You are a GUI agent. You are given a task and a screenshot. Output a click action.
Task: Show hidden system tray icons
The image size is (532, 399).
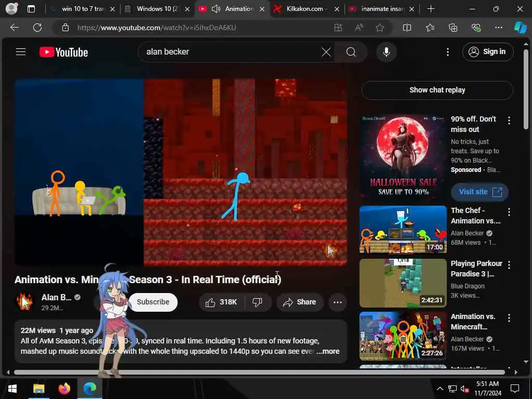[440, 389]
